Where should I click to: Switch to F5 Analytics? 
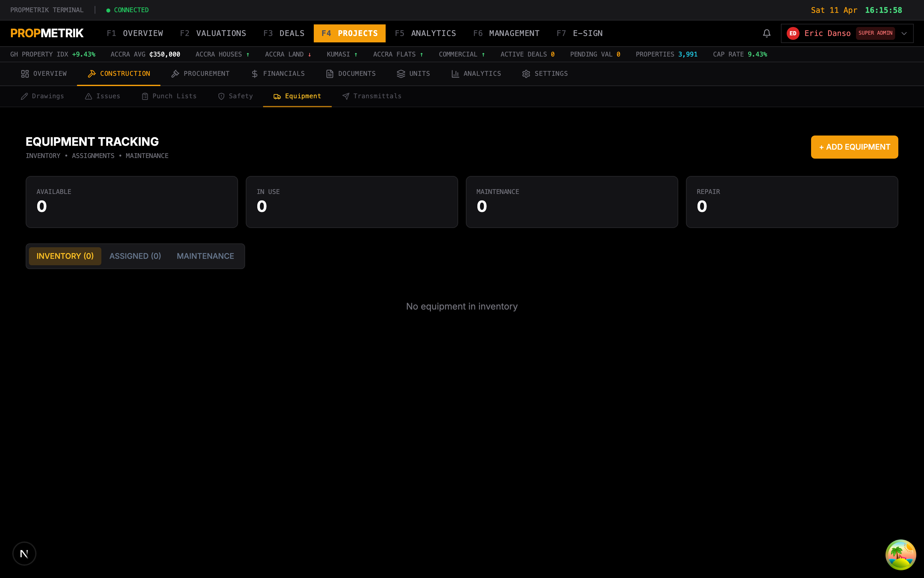(425, 33)
